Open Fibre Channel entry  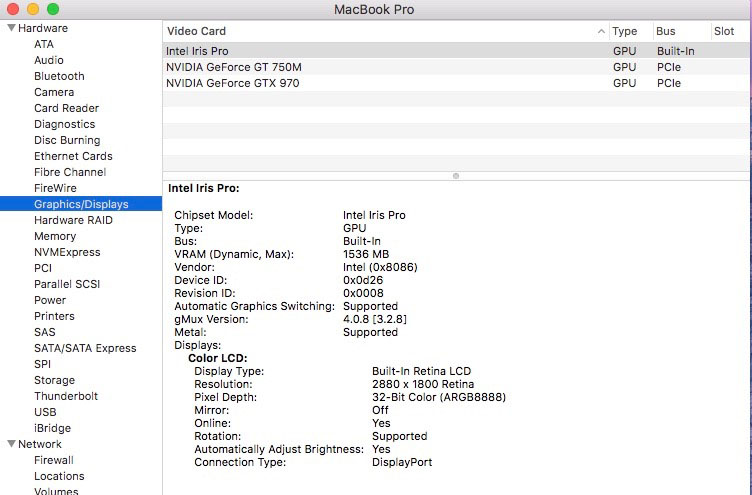(70, 172)
